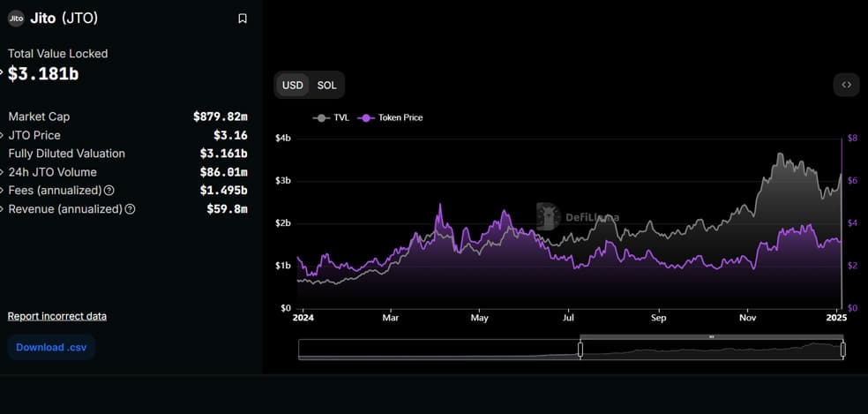Toggle TVL series in legend
Image resolution: width=868 pixels, height=414 pixels.
click(331, 117)
